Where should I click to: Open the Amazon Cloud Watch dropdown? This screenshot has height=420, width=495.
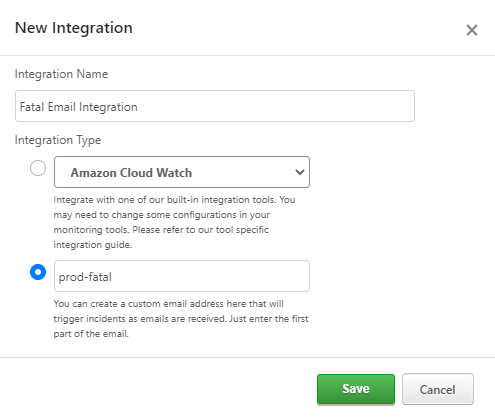[182, 172]
